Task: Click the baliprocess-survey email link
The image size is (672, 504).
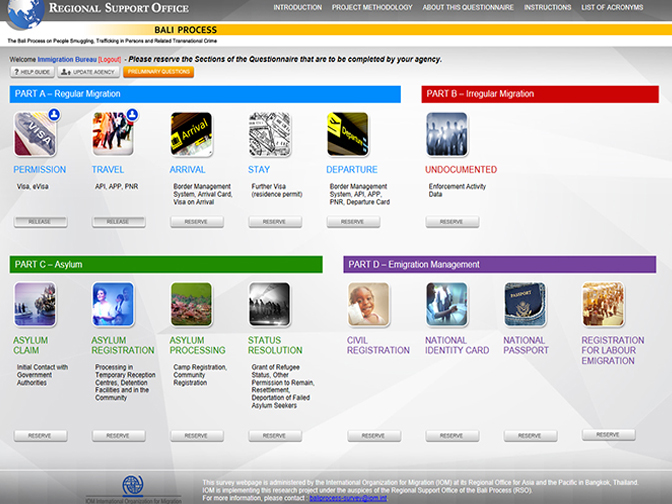Action: tap(348, 498)
